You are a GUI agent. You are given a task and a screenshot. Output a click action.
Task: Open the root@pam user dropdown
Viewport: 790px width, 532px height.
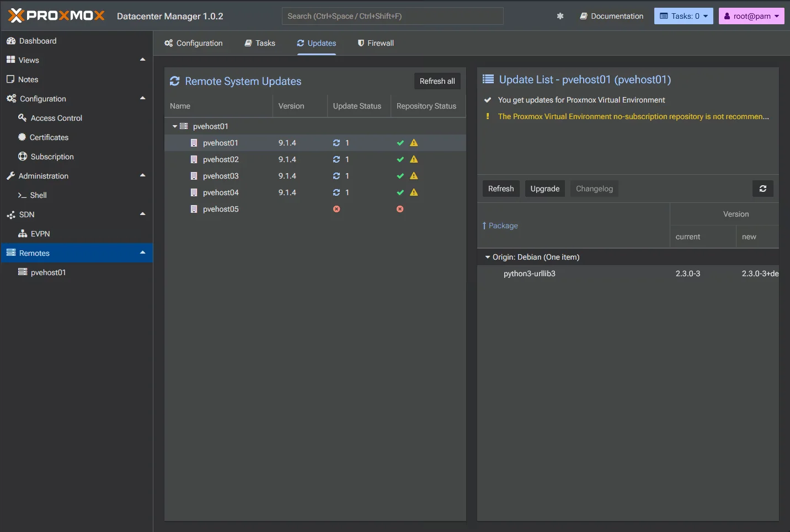[x=751, y=16]
